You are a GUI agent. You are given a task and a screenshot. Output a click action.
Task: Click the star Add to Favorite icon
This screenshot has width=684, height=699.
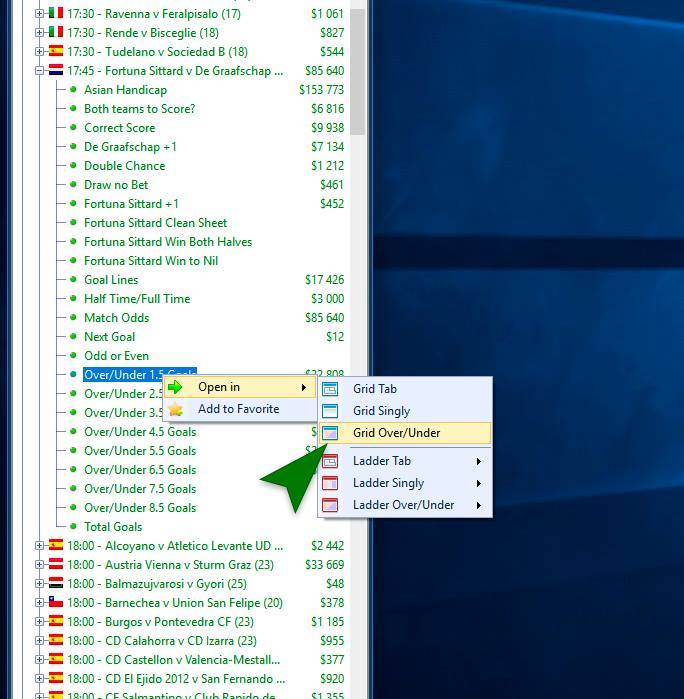(x=175, y=409)
